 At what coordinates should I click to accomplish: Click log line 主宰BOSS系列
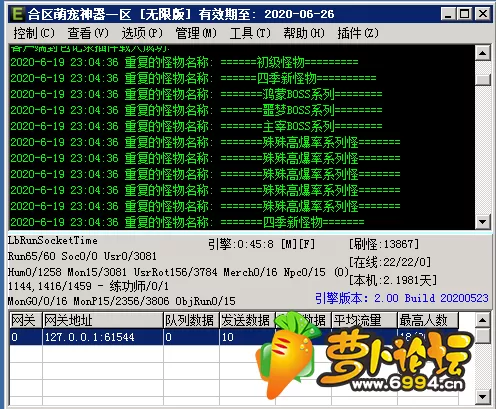click(x=196, y=126)
